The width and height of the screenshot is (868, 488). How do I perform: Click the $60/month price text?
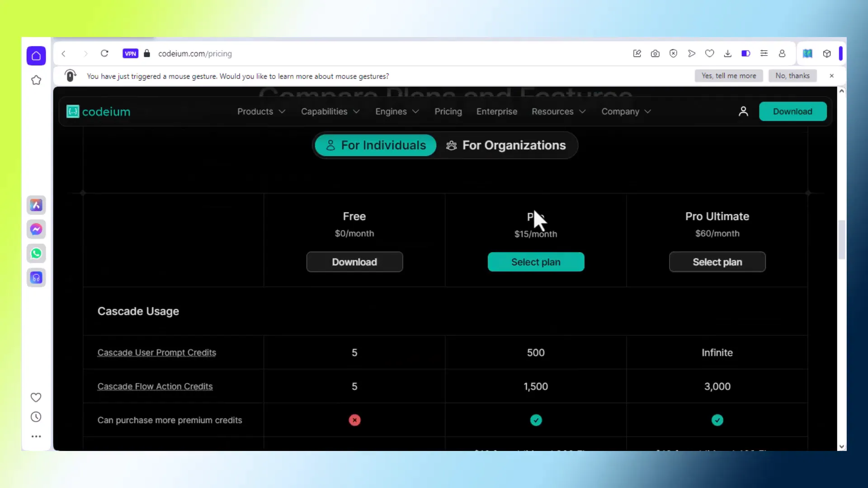pyautogui.click(x=717, y=234)
